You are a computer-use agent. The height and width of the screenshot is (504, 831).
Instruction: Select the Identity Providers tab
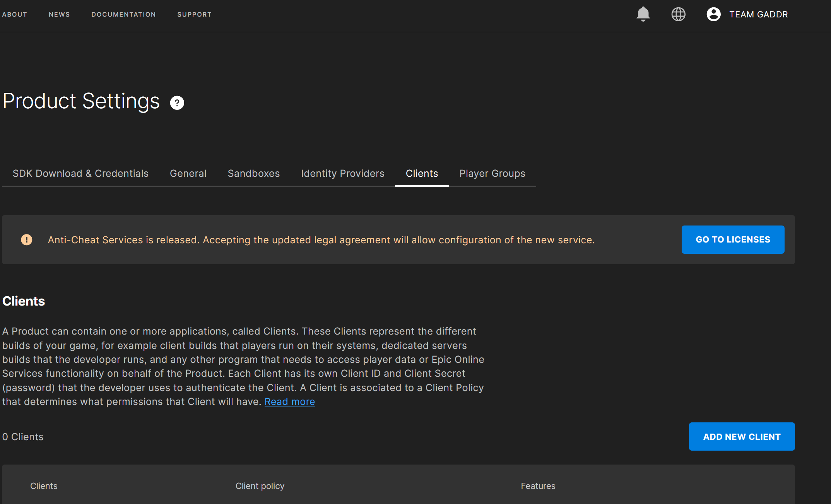coord(342,173)
